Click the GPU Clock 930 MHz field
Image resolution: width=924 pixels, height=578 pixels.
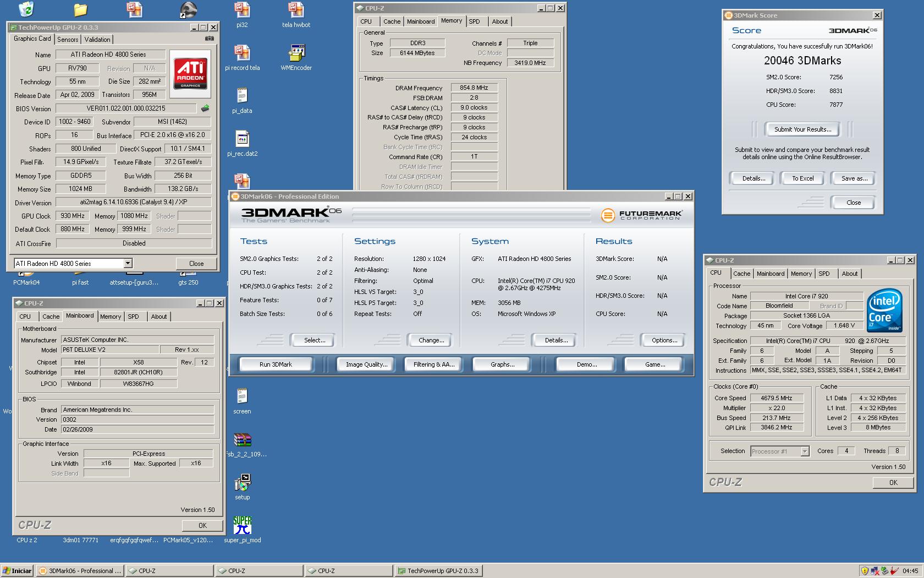73,216
